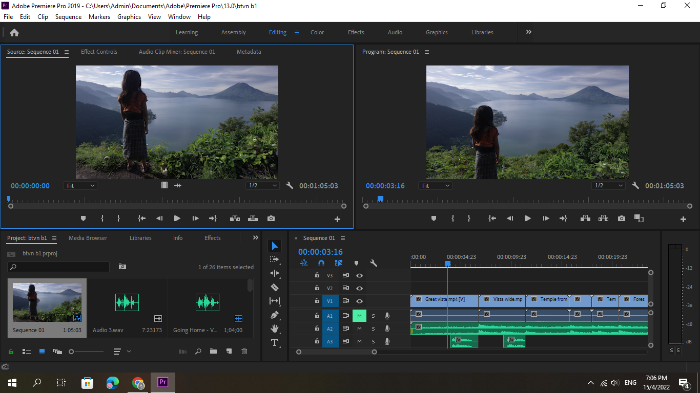Unmute the A1 audio track
This screenshot has height=393, width=700.
pyautogui.click(x=359, y=316)
